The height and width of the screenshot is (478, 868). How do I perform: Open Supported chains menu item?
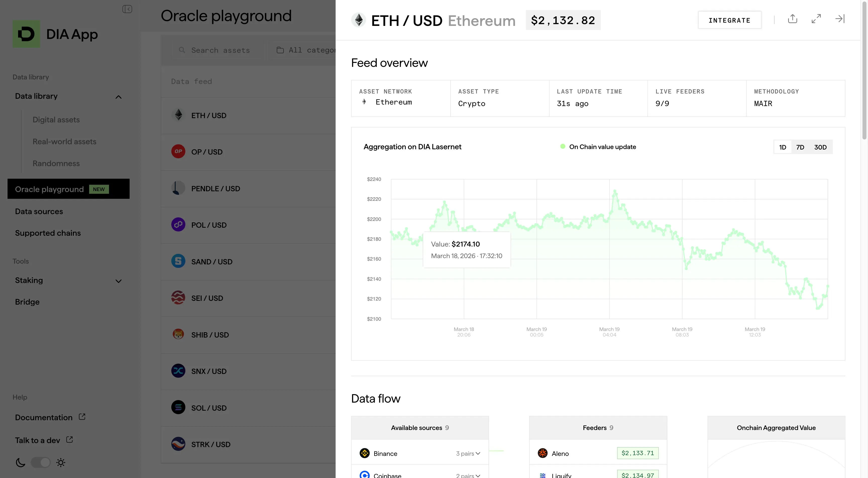point(48,233)
